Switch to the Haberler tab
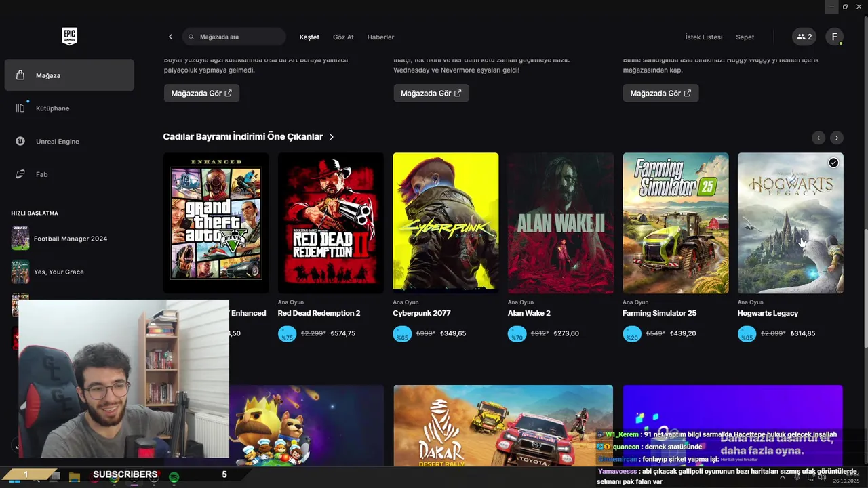Viewport: 868px width, 488px height. tap(380, 37)
